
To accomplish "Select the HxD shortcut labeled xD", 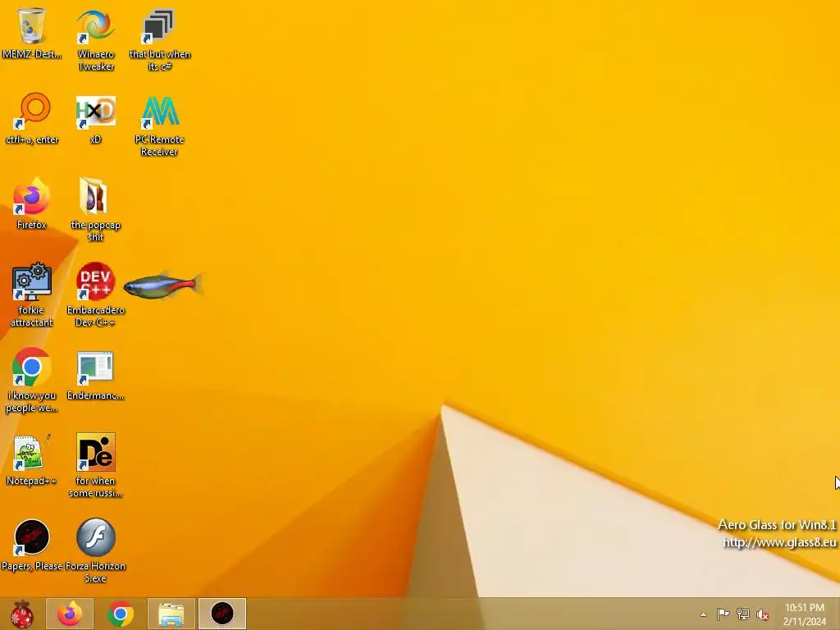I will pyautogui.click(x=95, y=119).
